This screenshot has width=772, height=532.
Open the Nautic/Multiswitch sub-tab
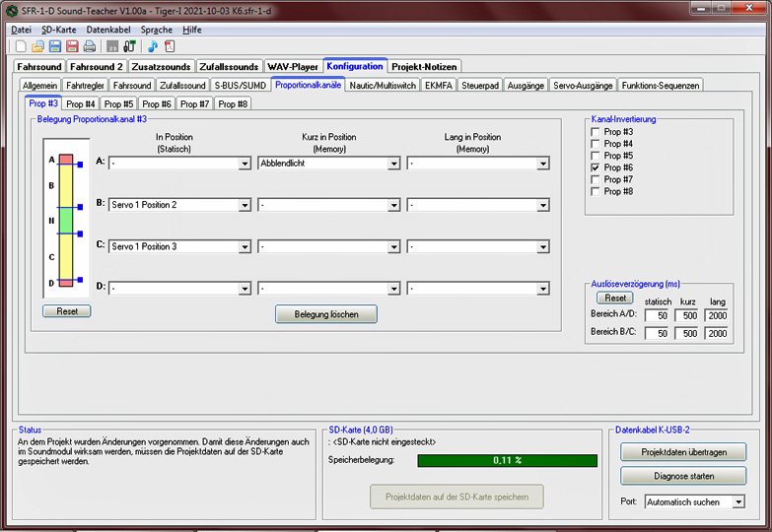tap(383, 85)
